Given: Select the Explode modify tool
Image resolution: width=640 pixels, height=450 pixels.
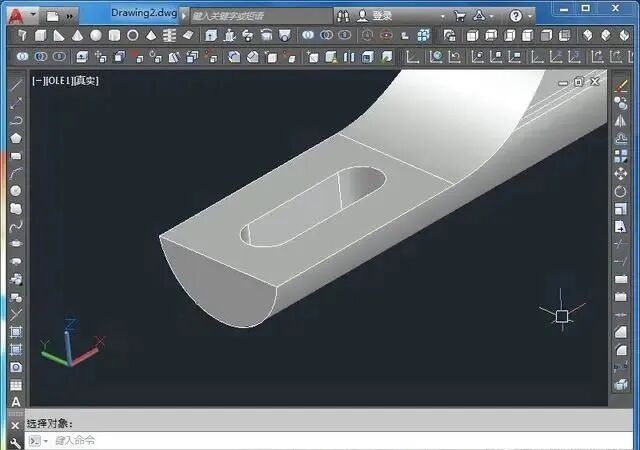Looking at the screenshot, I should click(x=621, y=384).
